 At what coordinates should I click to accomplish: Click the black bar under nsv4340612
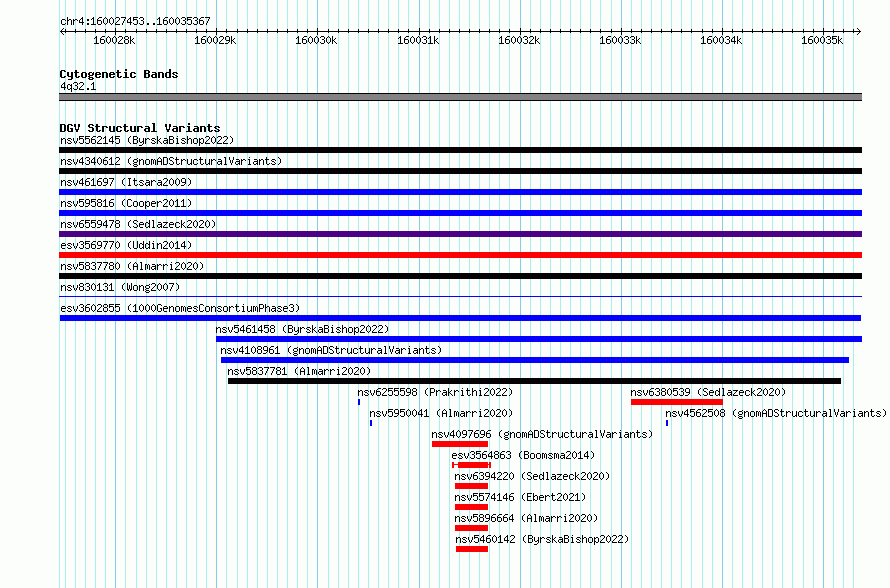click(x=460, y=171)
